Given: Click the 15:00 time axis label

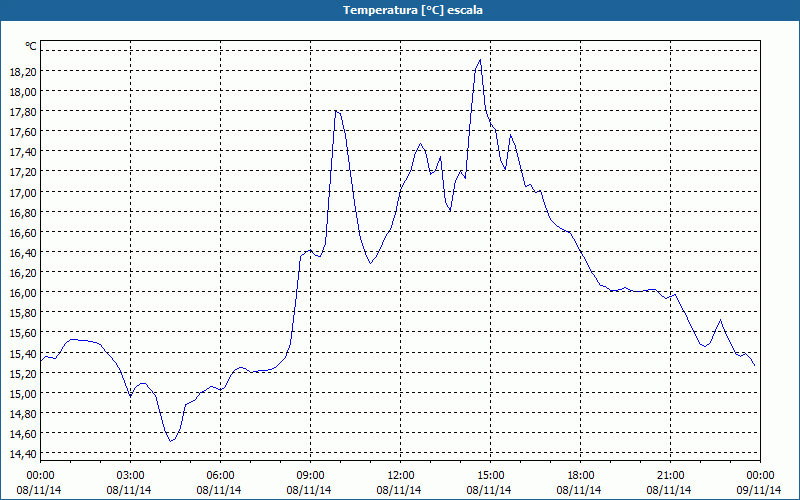Looking at the screenshot, I should (490, 476).
